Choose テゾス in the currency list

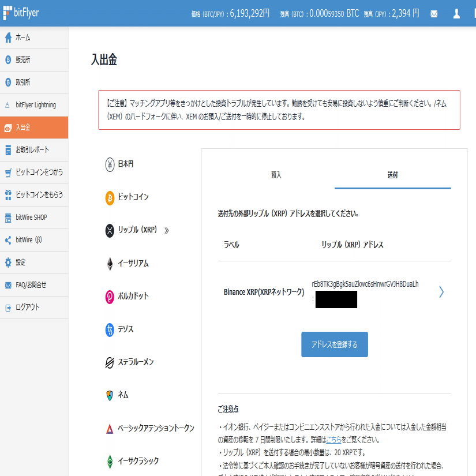[x=126, y=329]
